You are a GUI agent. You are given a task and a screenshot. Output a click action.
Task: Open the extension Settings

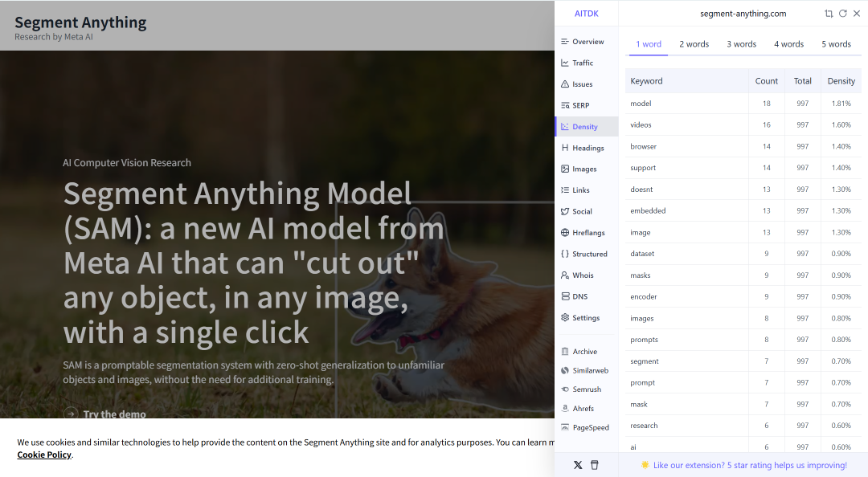coord(580,318)
